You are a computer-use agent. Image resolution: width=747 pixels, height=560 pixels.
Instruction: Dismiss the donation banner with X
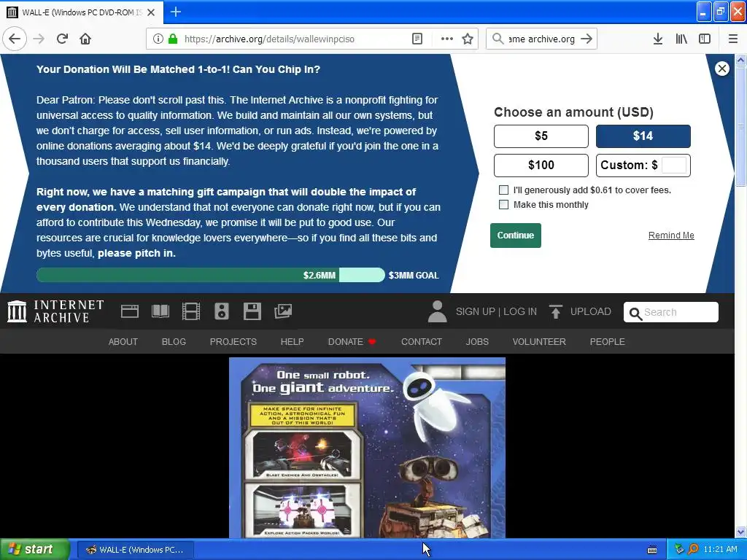coord(721,69)
